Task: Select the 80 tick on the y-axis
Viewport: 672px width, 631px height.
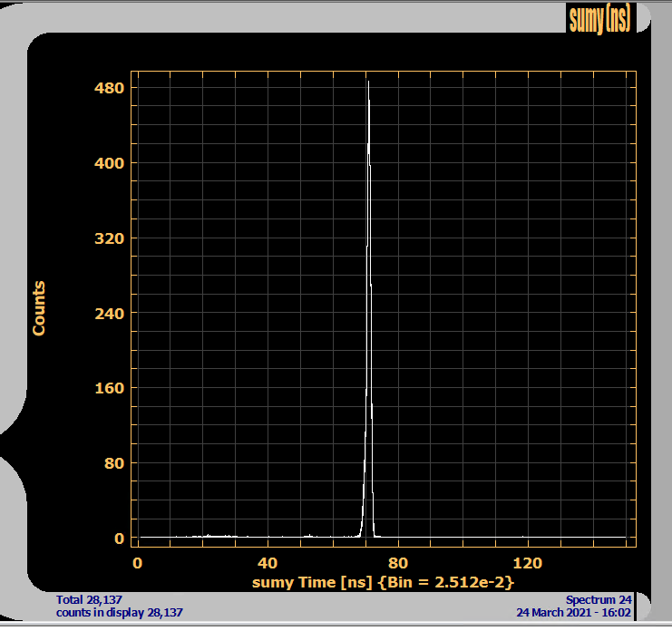Action: tap(114, 463)
